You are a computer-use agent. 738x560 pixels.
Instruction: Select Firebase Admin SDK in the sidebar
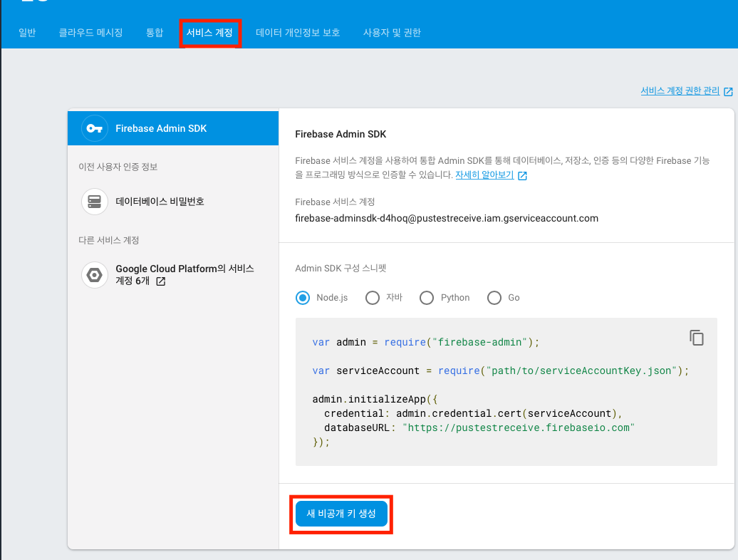173,128
